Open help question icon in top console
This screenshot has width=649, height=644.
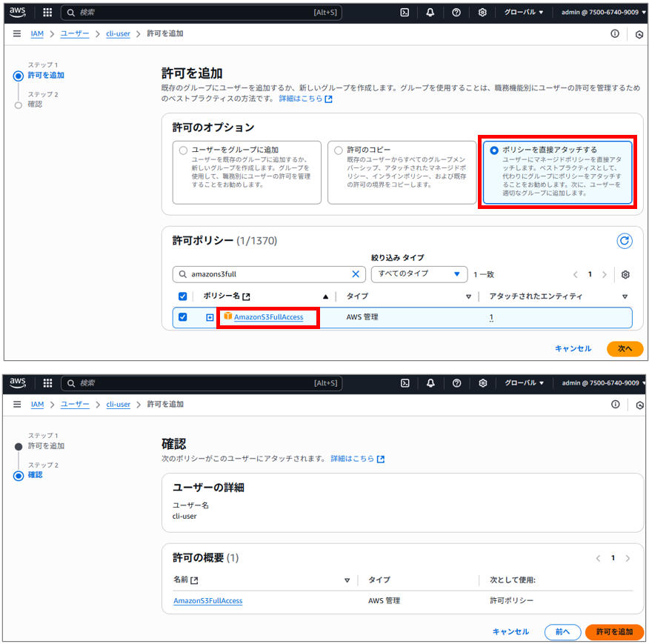(x=456, y=13)
